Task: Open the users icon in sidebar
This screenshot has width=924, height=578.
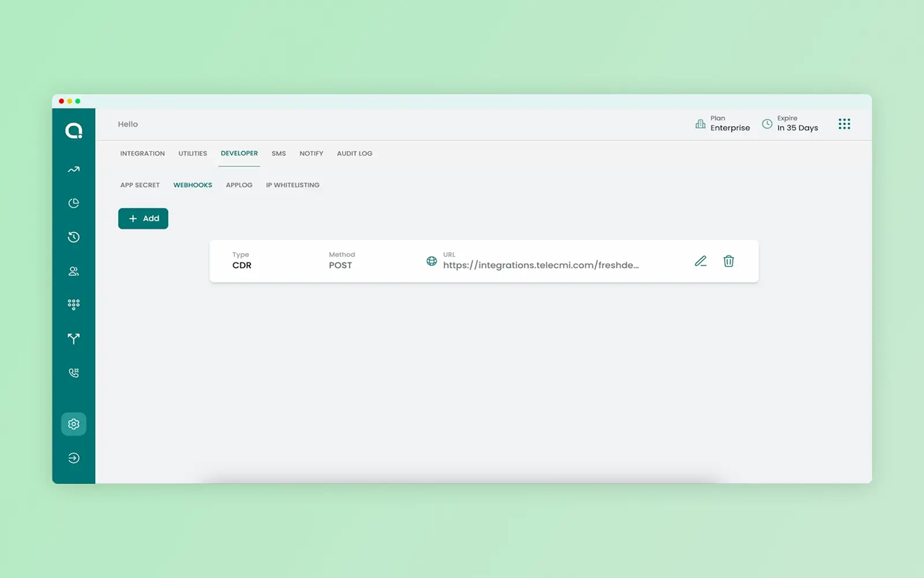Action: [x=73, y=271]
